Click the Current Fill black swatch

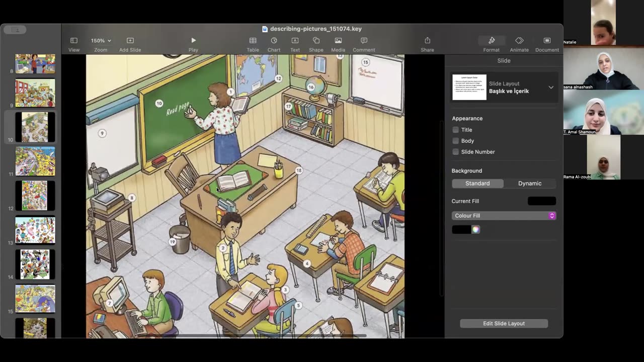542,201
